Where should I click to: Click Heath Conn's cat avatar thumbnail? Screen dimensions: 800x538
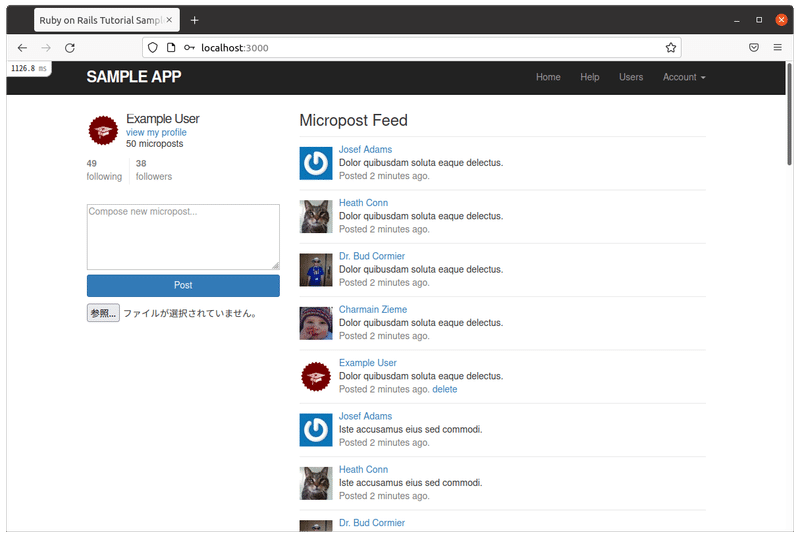[316, 216]
